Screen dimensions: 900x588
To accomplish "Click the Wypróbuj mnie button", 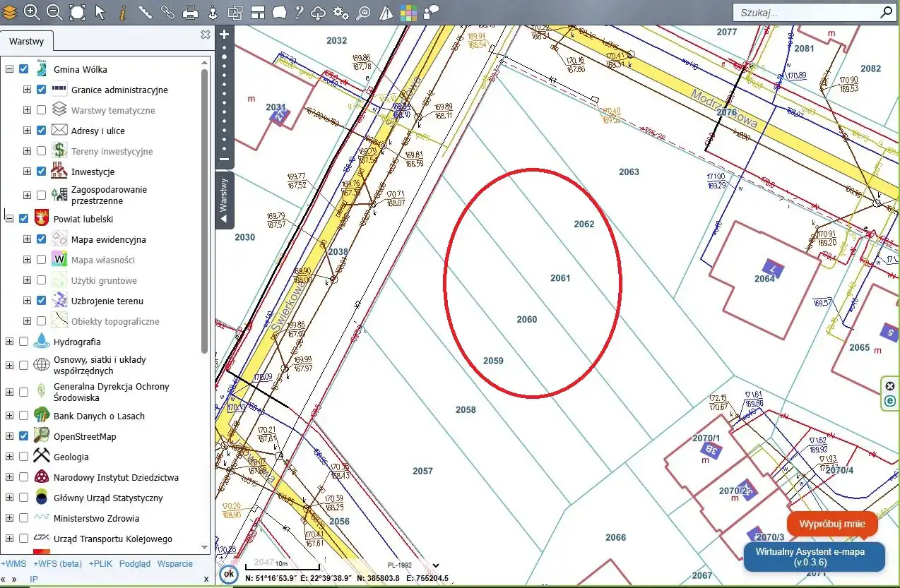I will (831, 524).
